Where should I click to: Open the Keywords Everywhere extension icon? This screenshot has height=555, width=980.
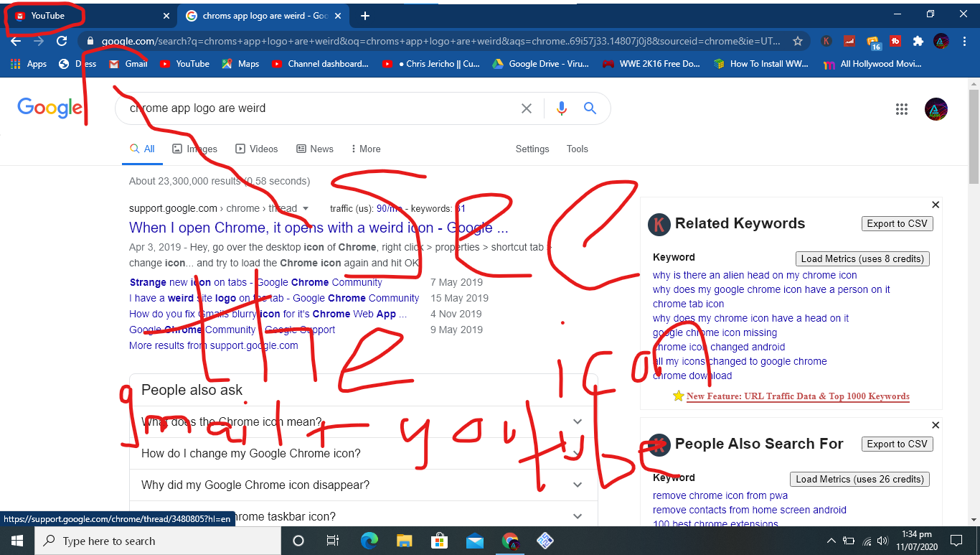coord(826,42)
